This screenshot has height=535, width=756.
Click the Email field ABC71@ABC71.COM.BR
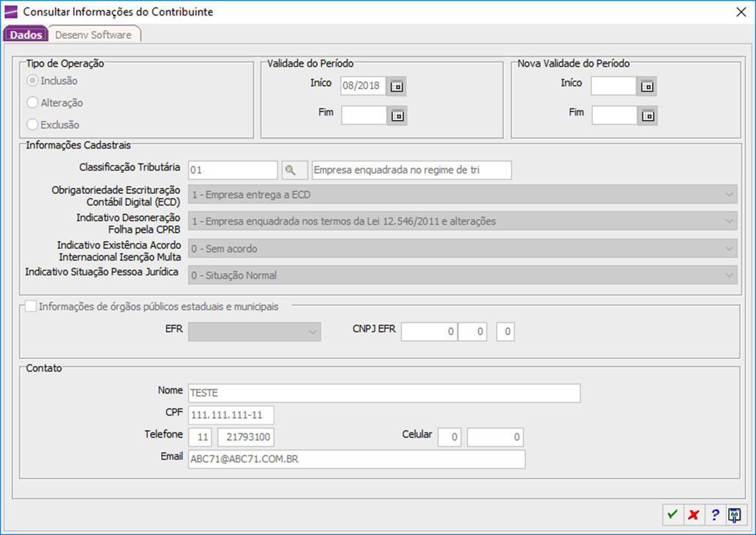click(x=357, y=460)
